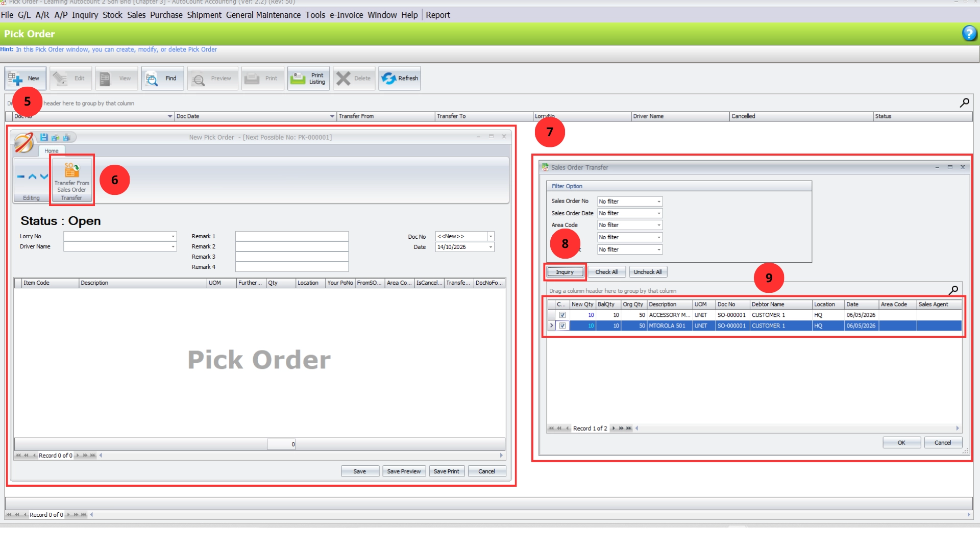Expand the Area Code filter dropdown

[x=659, y=225]
